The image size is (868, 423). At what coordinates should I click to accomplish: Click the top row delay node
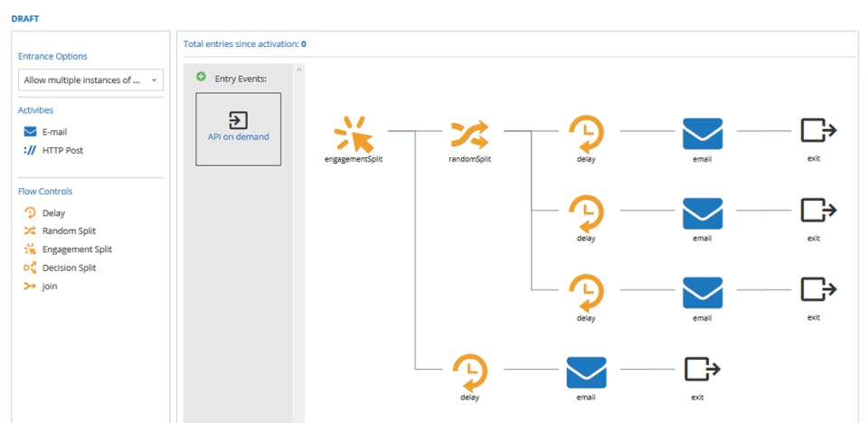(586, 134)
